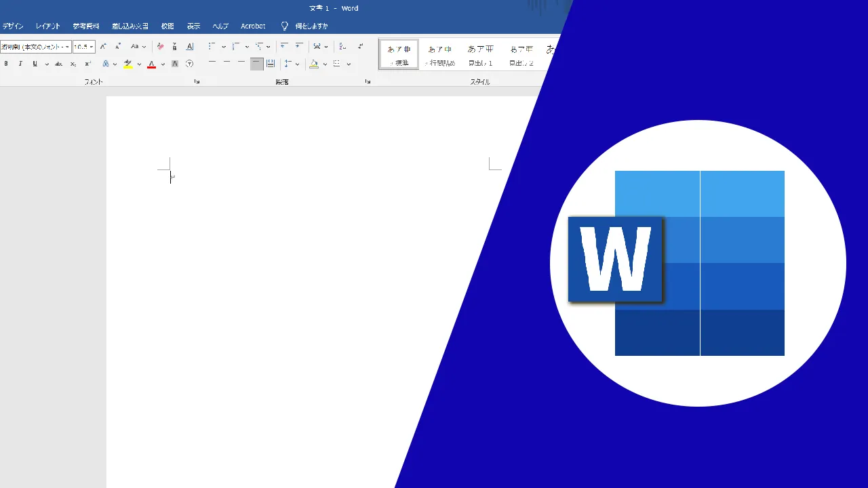Viewport: 868px width, 488px height.
Task: Expand the line spacing dropdown
Action: tap(297, 64)
